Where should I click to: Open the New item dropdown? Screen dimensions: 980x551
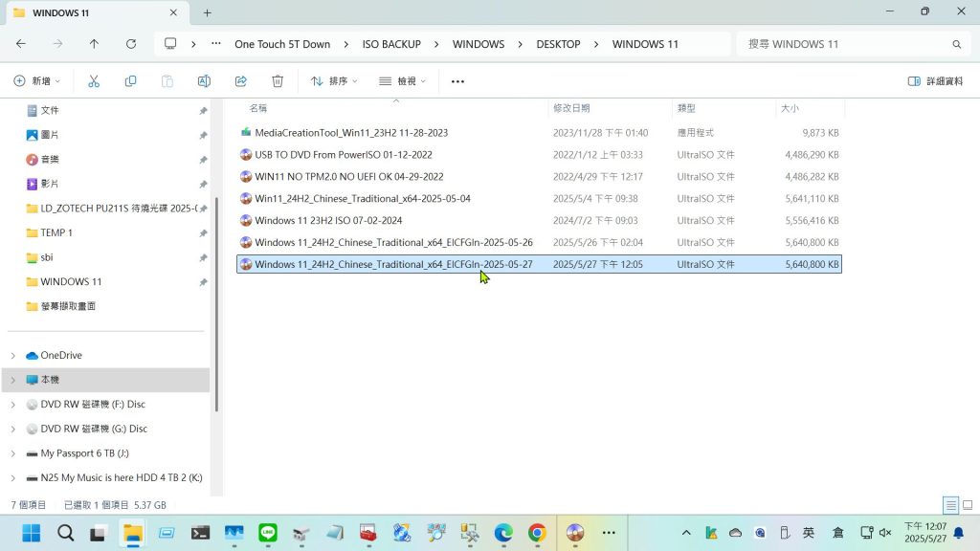37,81
